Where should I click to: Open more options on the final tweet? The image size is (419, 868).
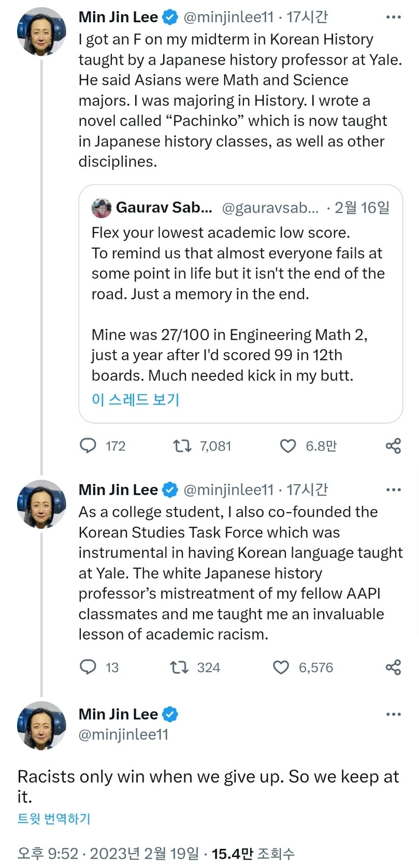[x=393, y=714]
